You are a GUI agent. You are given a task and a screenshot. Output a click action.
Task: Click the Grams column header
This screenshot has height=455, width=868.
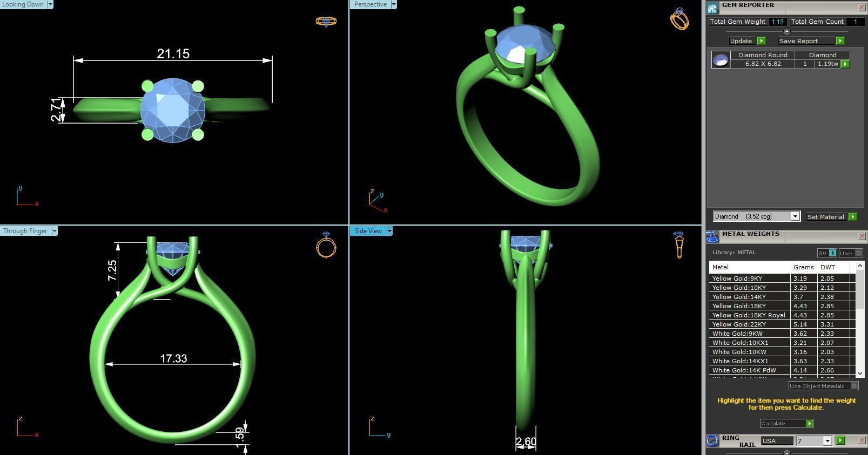pyautogui.click(x=804, y=267)
